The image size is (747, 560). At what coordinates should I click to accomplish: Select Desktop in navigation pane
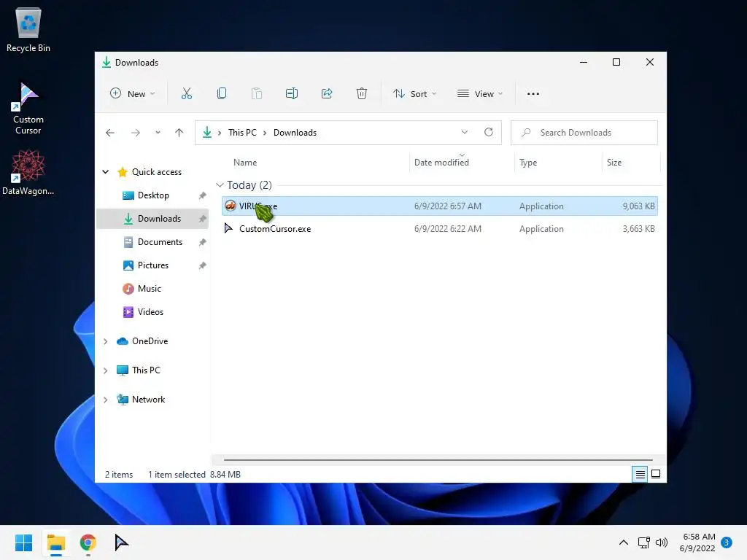pos(153,195)
